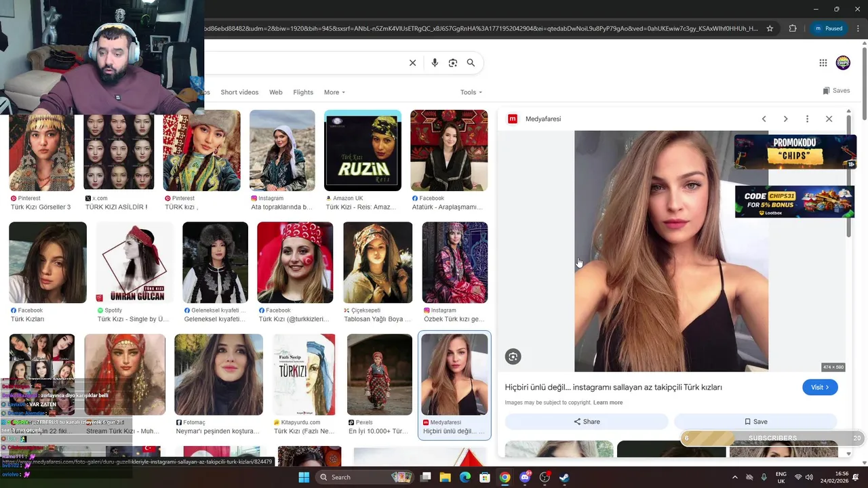
Task: Open the Google account avatar
Action: pyautogui.click(x=843, y=63)
